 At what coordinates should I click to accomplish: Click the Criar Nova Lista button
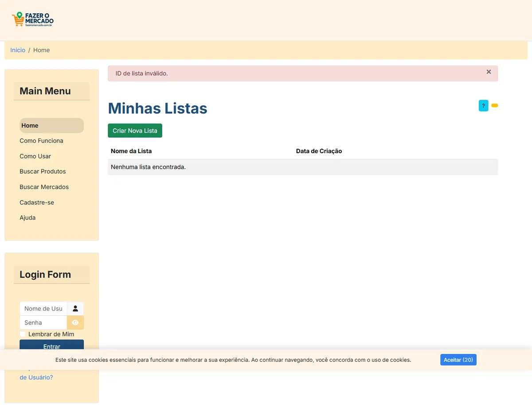(135, 130)
